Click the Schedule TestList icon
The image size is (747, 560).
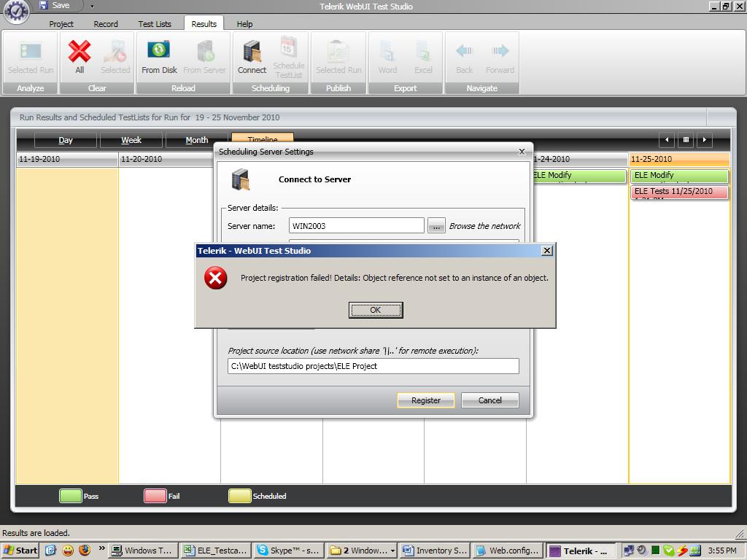pos(289,47)
